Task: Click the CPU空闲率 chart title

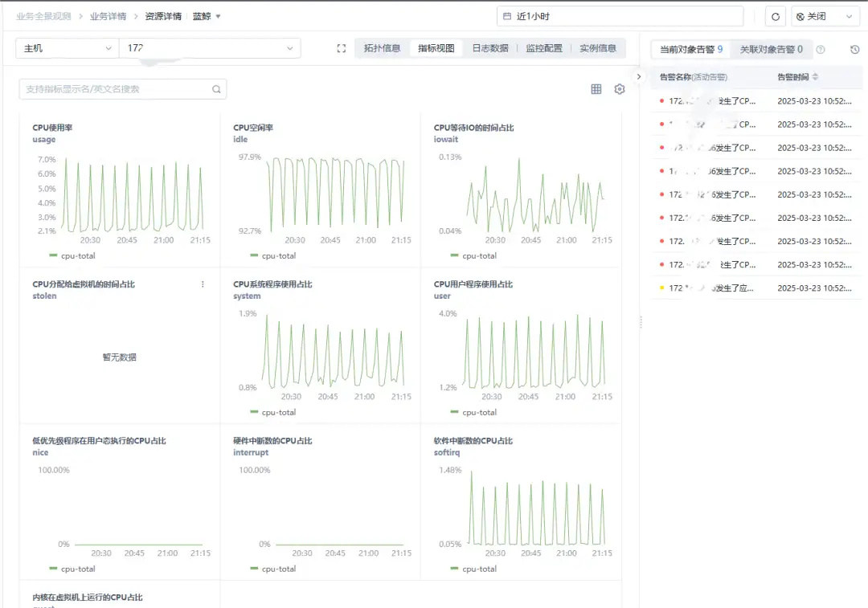Action: click(253, 128)
